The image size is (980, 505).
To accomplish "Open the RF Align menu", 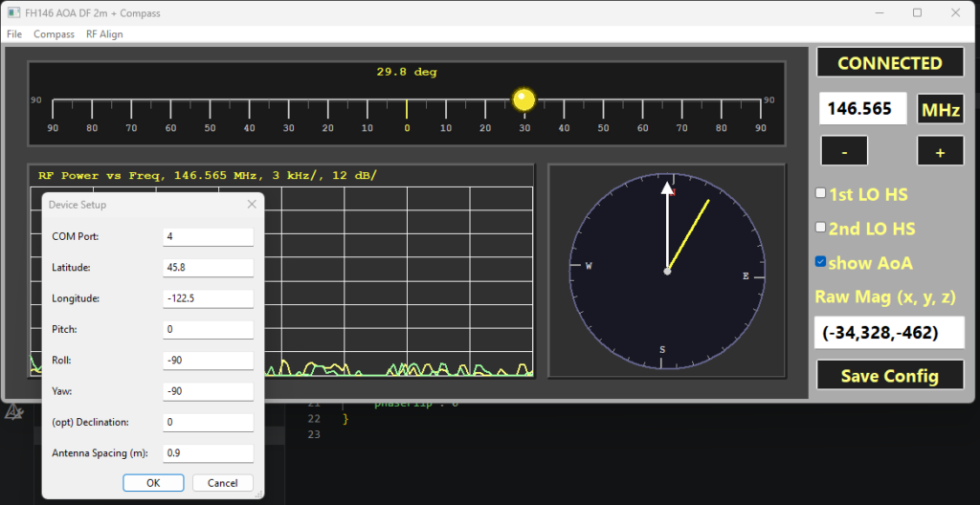I will (x=104, y=34).
